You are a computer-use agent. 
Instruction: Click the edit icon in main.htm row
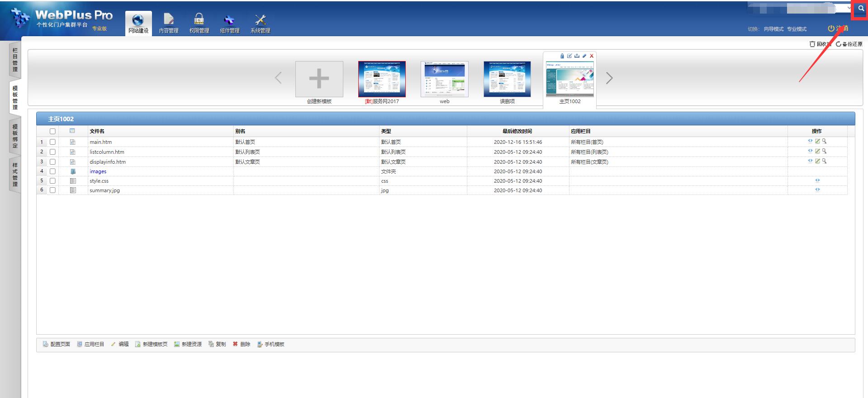coord(817,142)
